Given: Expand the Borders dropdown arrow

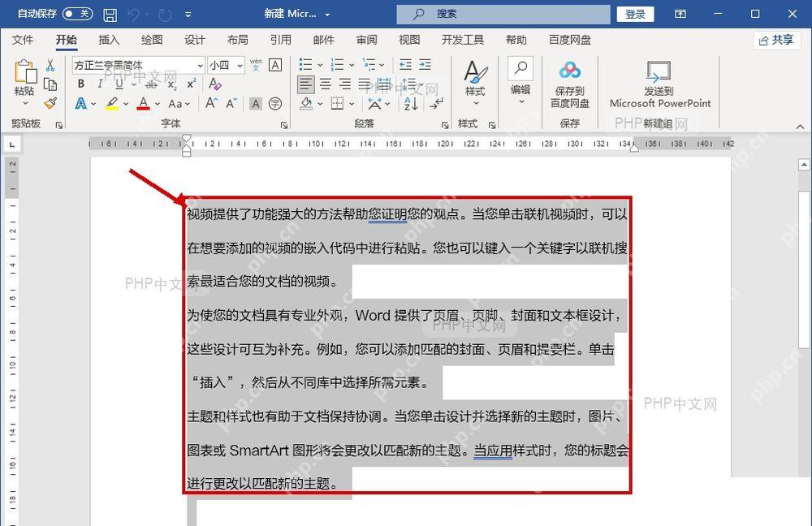Looking at the screenshot, I should pyautogui.click(x=352, y=104).
